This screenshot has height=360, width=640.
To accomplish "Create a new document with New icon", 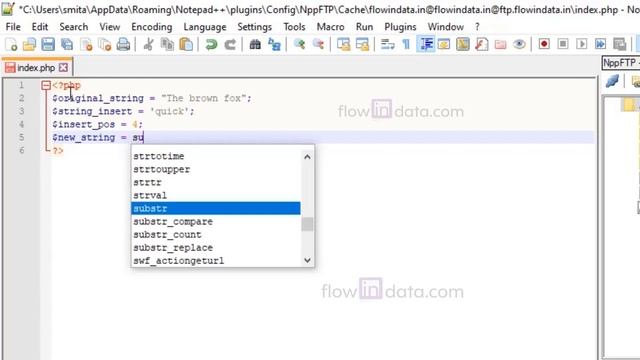I will point(11,44).
